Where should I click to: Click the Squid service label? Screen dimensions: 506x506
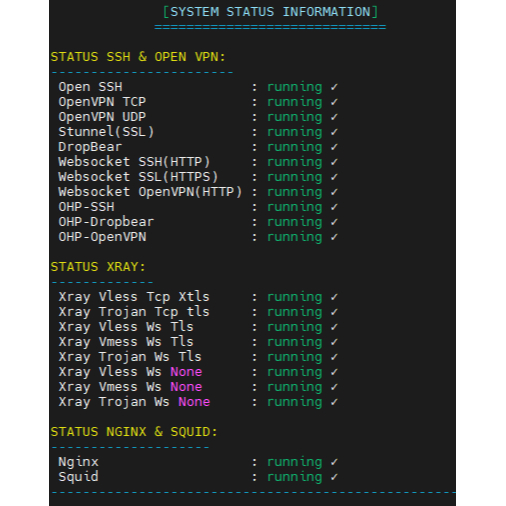[78, 477]
